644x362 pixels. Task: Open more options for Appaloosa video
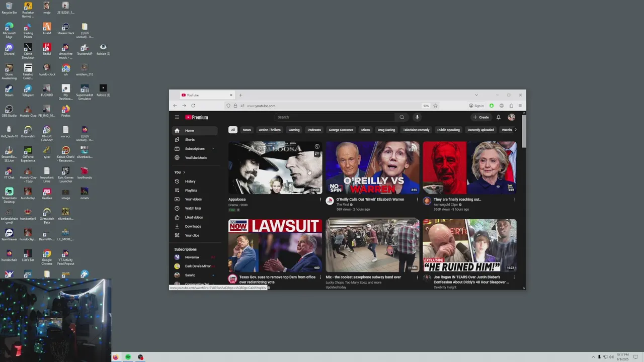point(320,200)
